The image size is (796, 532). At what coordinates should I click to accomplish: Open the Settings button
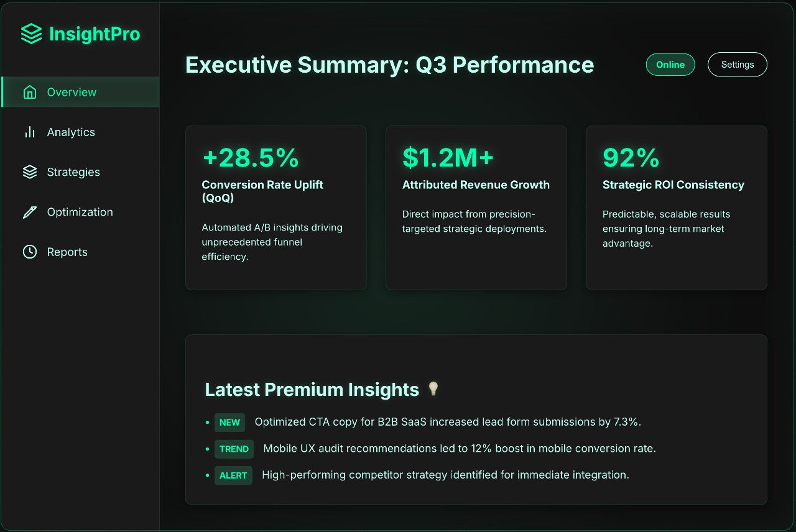(738, 65)
